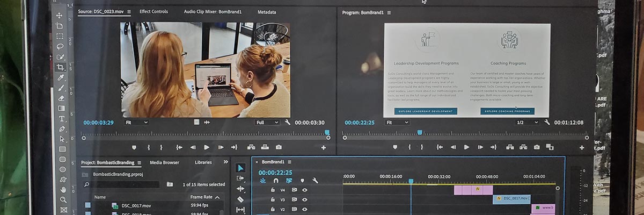Click Overwrite in the Source monitor
The height and width of the screenshot is (215, 644).
coord(265,147)
